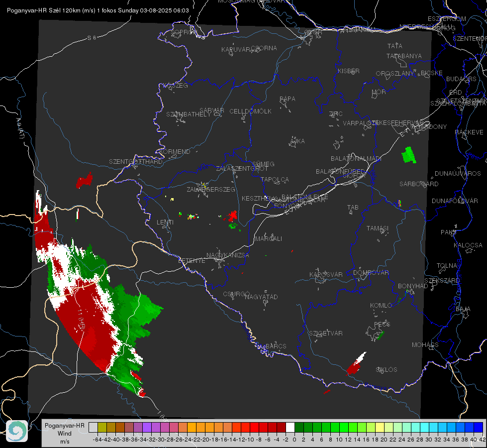Click the BARCS town label
This screenshot has height=448, width=487.
(x=276, y=346)
